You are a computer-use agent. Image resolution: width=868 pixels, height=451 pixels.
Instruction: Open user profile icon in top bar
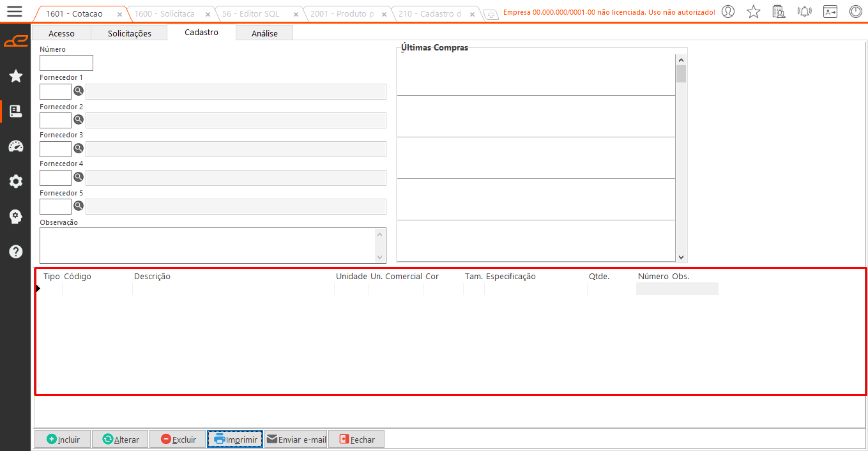pos(728,11)
